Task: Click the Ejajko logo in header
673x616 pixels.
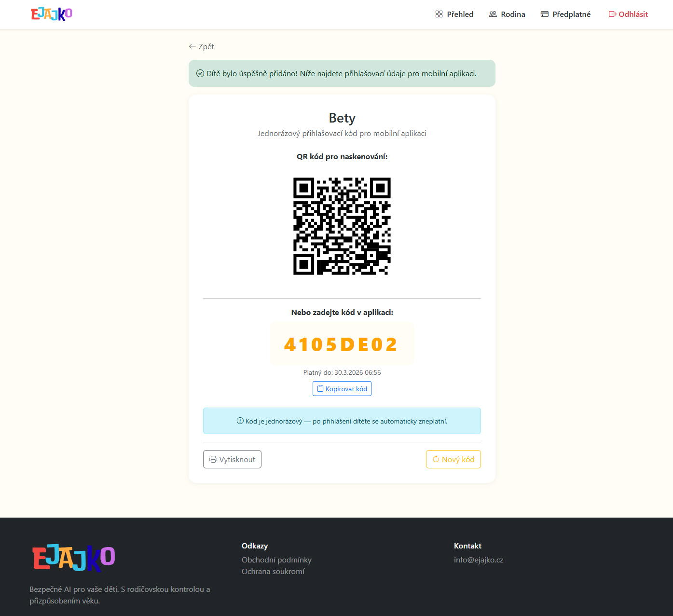Action: 52,14
